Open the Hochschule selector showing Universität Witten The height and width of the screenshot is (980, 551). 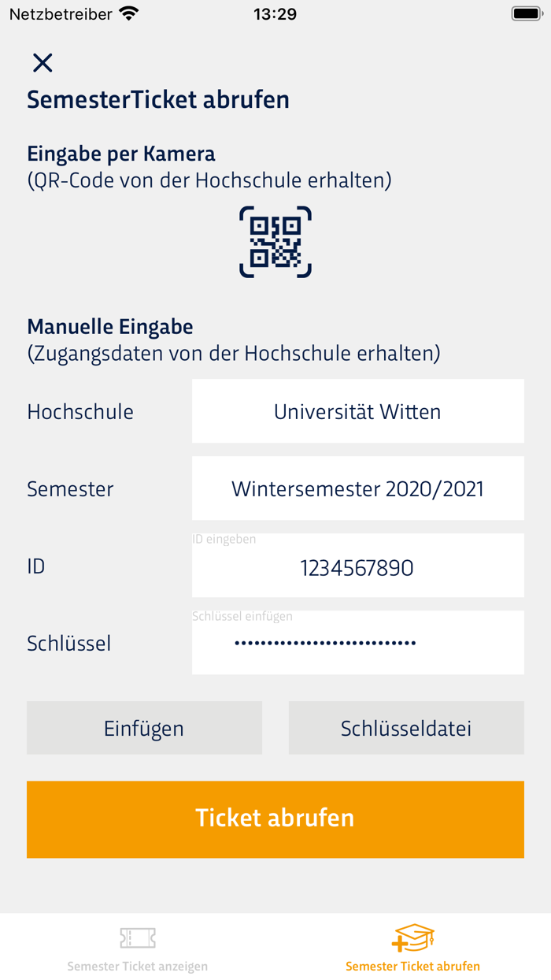[357, 411]
